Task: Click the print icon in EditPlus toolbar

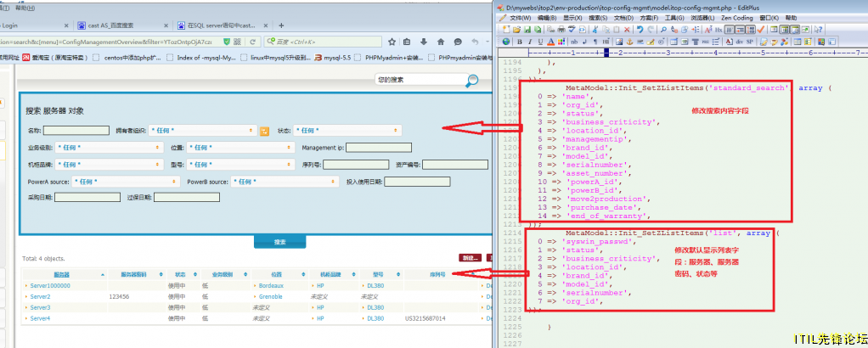Action: (561, 30)
